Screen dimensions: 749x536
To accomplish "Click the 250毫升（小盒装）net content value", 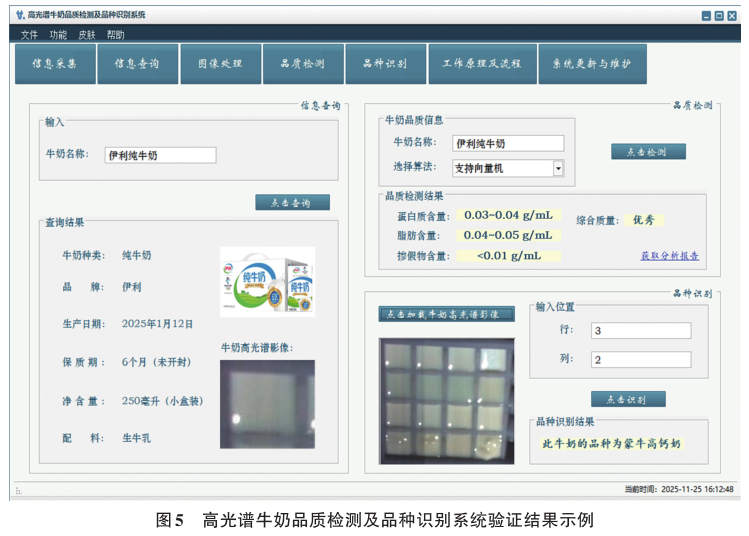I will [162, 401].
